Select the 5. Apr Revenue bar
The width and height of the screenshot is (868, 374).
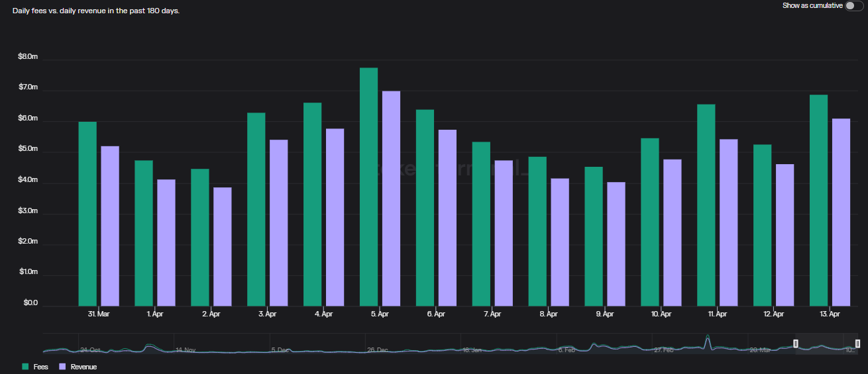[x=391, y=199]
